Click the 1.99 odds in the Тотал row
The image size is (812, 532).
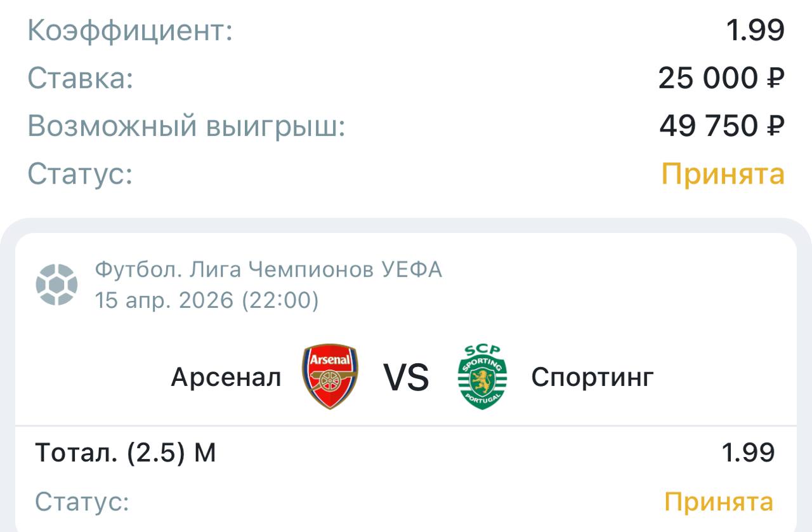pos(748,453)
